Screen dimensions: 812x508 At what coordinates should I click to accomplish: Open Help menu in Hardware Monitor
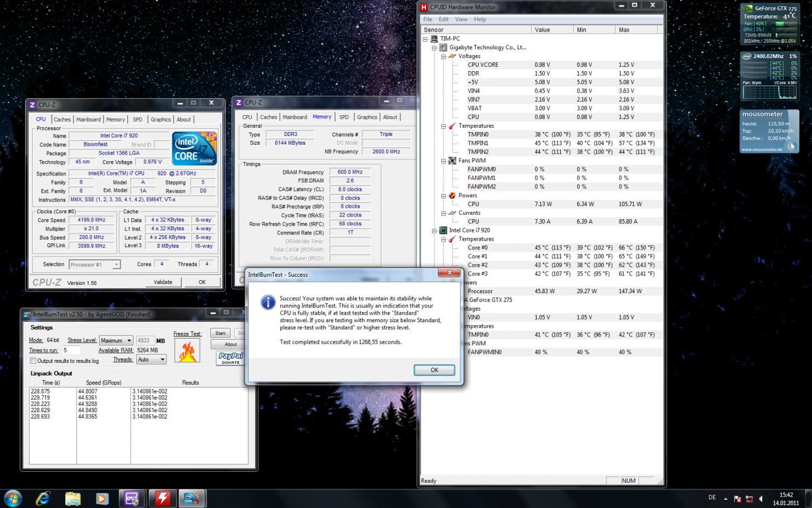pyautogui.click(x=480, y=19)
